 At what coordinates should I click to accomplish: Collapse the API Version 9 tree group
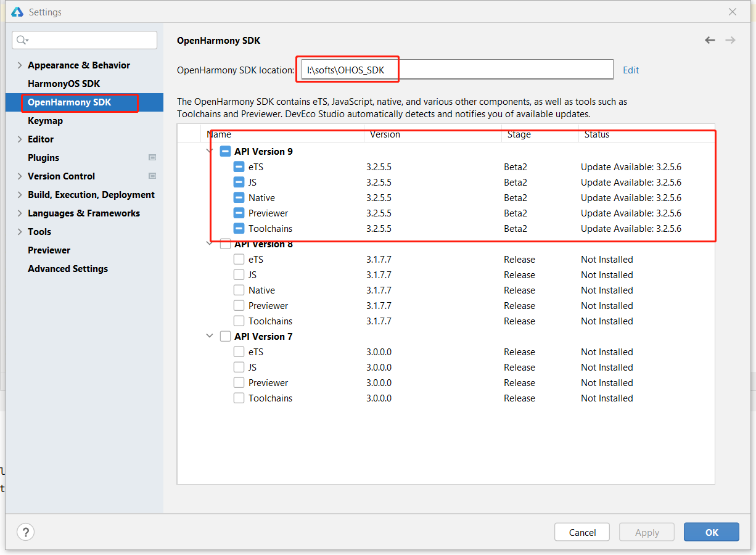click(x=210, y=151)
